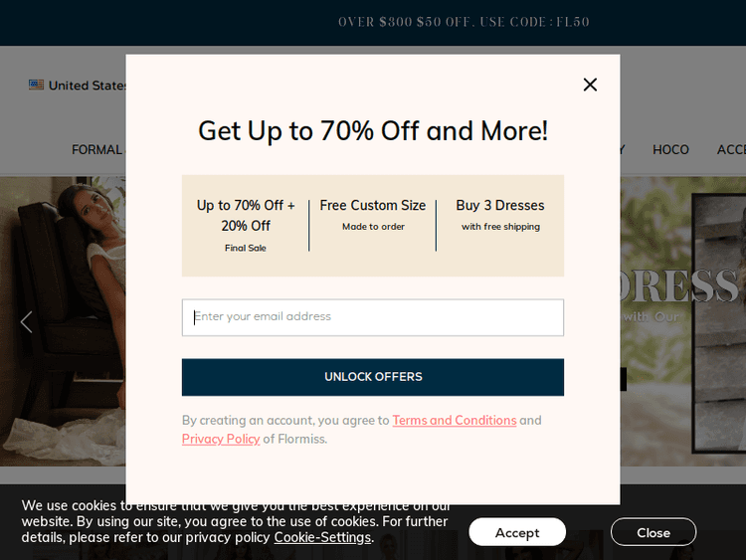Click the United States flag icon

pos(36,86)
